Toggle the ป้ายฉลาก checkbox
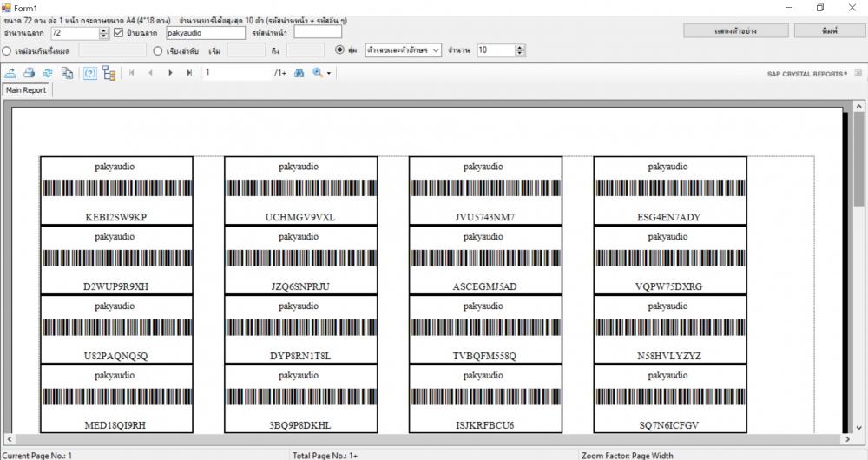The height and width of the screenshot is (460, 868). tap(119, 33)
